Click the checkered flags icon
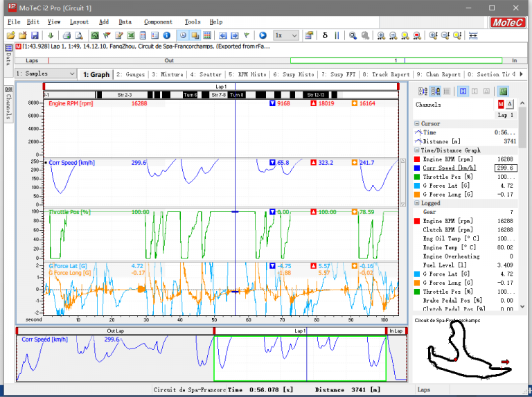Screen dimensions: 532x397 (107, 35)
